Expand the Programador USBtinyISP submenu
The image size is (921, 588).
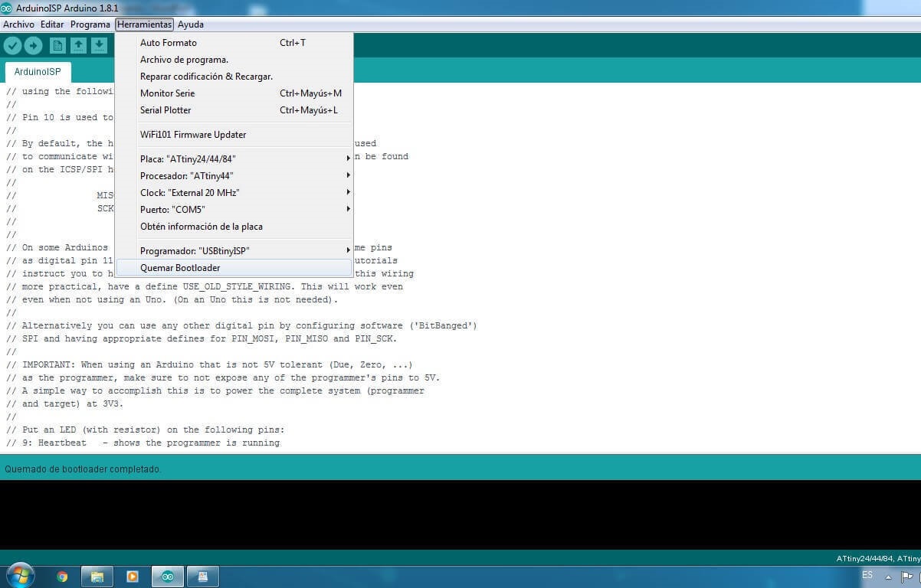pyautogui.click(x=234, y=251)
